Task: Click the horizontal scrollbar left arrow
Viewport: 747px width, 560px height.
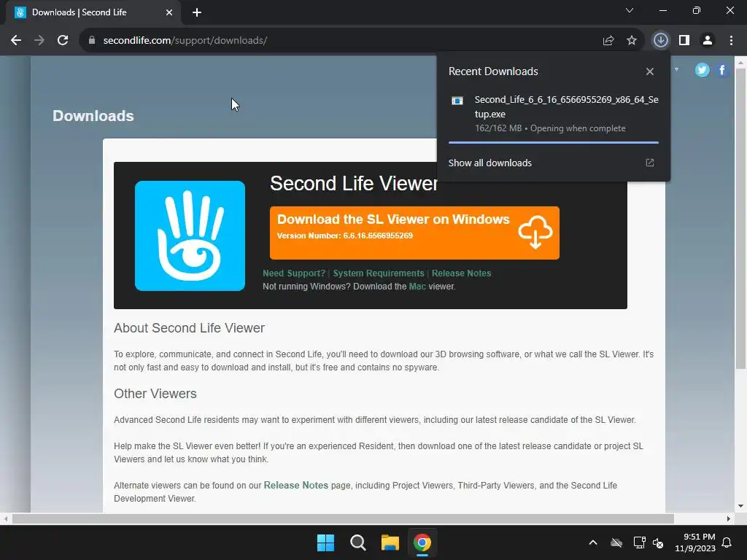Action: click(5, 518)
